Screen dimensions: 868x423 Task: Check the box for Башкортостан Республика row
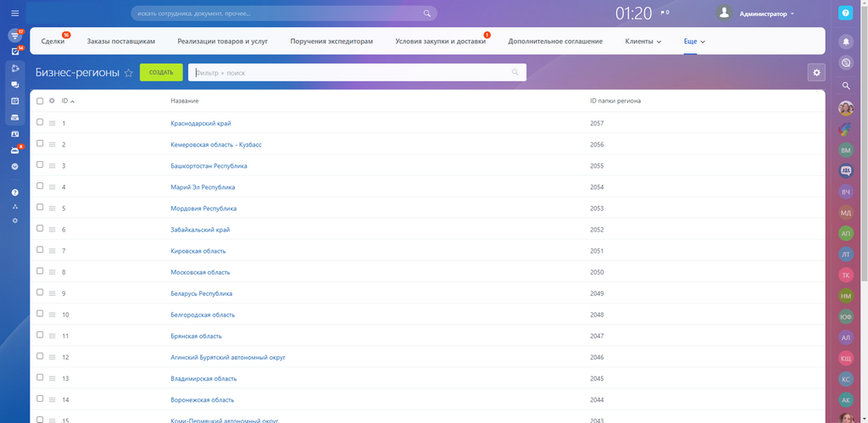[40, 165]
